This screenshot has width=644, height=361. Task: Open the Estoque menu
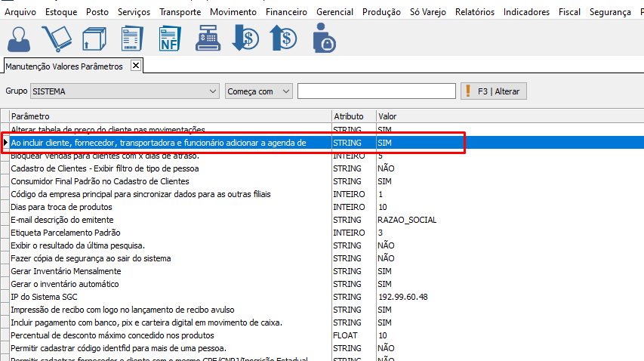(x=61, y=12)
